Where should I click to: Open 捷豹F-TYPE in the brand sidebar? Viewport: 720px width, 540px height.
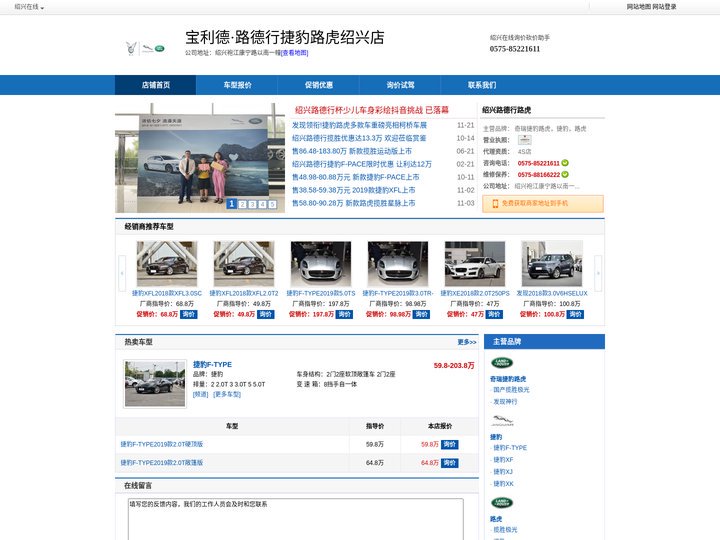click(x=510, y=448)
